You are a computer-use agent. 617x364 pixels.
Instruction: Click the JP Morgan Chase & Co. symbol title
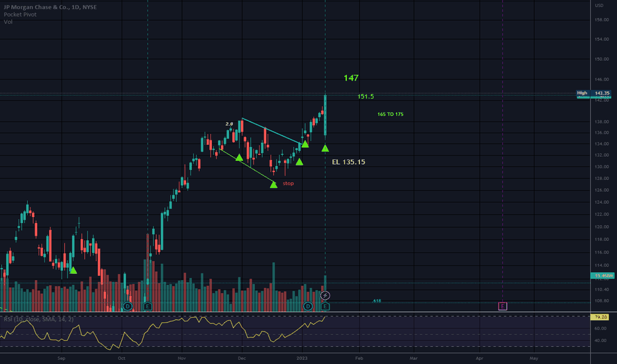(50, 7)
